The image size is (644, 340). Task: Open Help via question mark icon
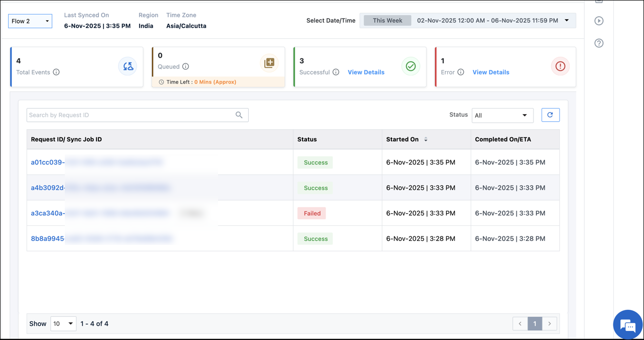599,43
